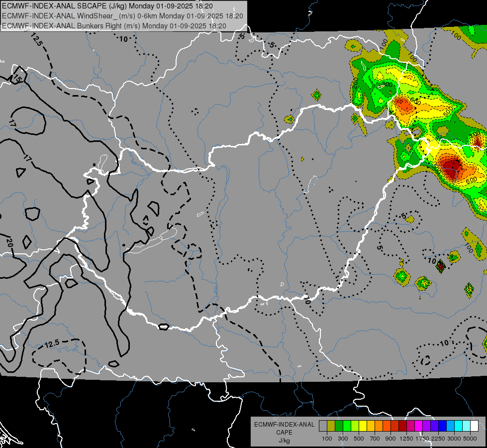Click the legend value 1750
487x448 pixels.
point(422,439)
